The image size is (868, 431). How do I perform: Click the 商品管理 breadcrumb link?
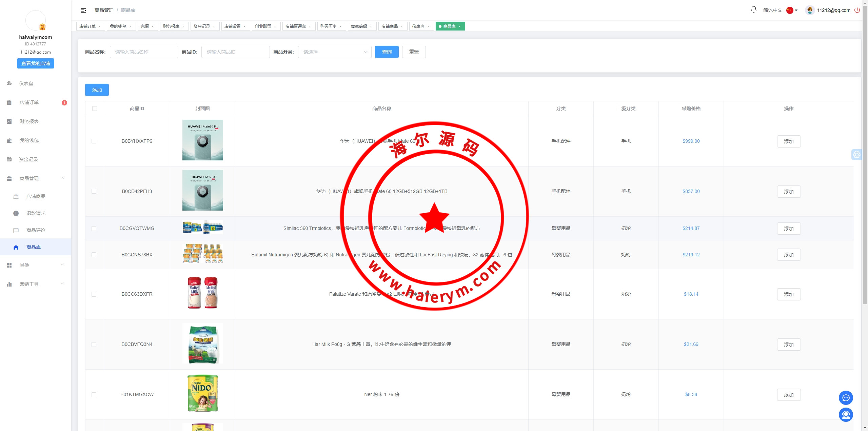(x=104, y=10)
